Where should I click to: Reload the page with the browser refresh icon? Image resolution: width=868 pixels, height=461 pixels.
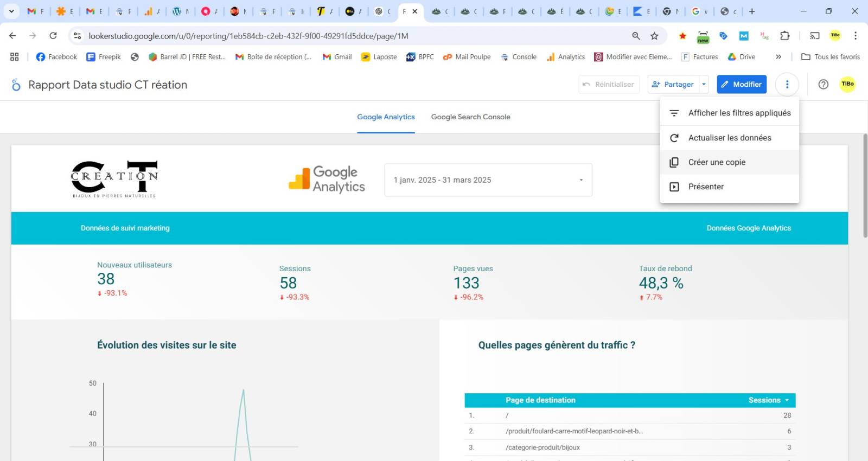(x=53, y=36)
